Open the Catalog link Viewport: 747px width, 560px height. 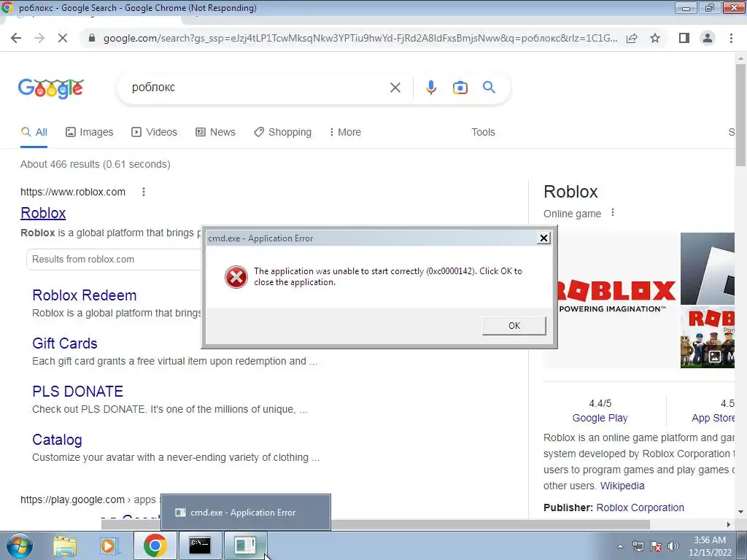(57, 440)
